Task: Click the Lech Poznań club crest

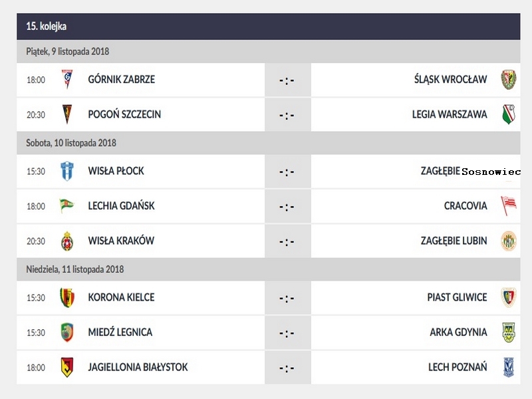Action: (508, 367)
